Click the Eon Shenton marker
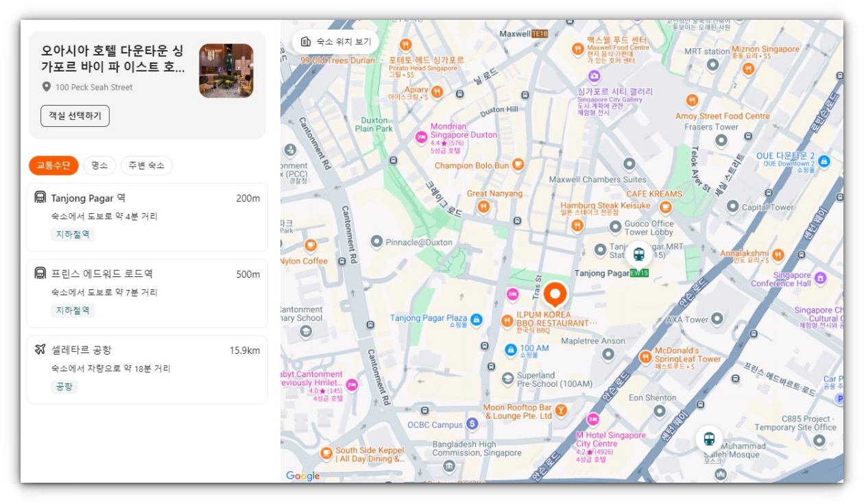The height and width of the screenshot is (504, 864). (x=660, y=411)
